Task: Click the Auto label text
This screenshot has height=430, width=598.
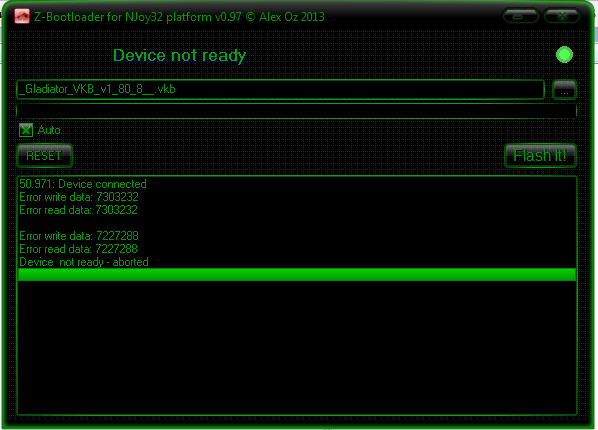Action: (49, 130)
